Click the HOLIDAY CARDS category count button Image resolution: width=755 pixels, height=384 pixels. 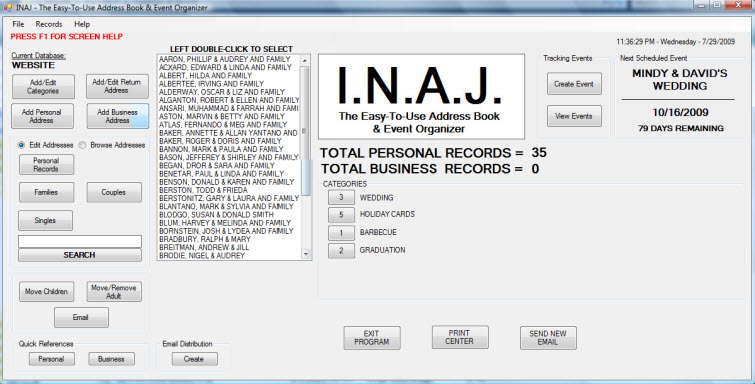pos(341,215)
